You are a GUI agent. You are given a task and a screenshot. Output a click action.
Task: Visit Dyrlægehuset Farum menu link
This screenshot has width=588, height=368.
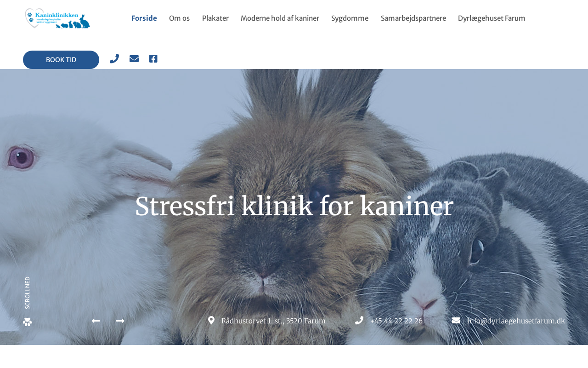pos(492,18)
